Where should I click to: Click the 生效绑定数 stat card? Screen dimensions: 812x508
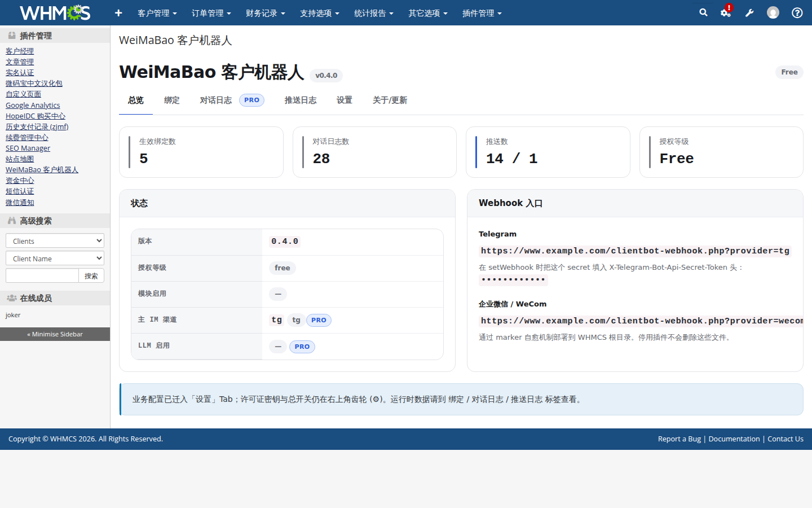coord(201,152)
